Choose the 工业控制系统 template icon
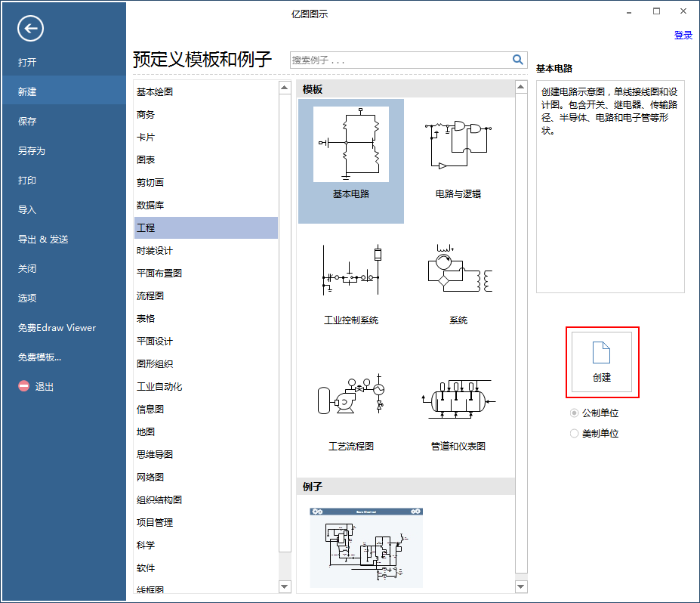This screenshot has width=700, height=603. coord(351,270)
